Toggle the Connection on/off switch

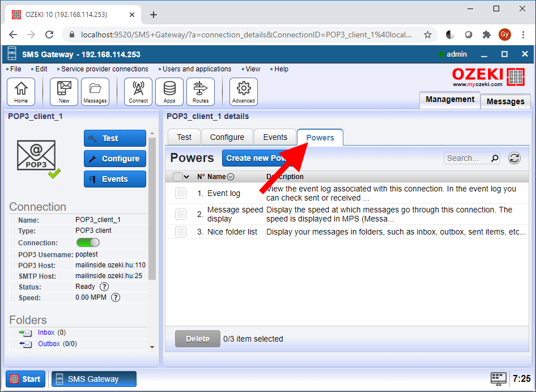point(88,242)
